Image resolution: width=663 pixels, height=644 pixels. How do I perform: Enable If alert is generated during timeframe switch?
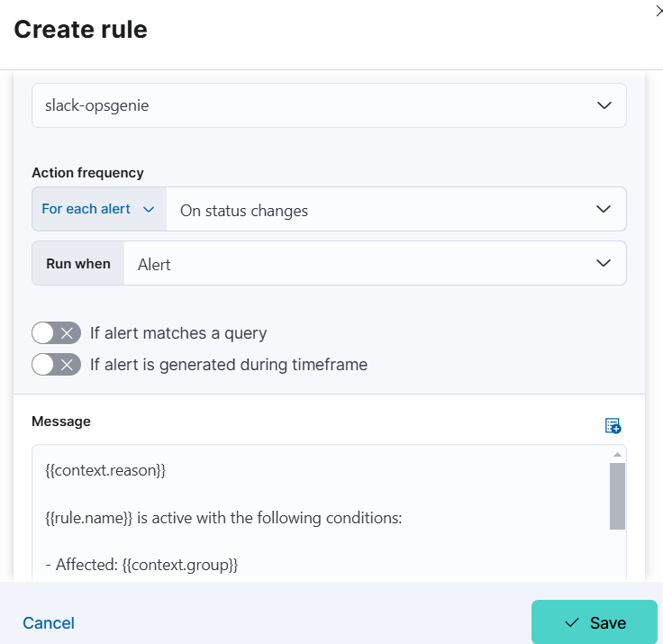[56, 365]
